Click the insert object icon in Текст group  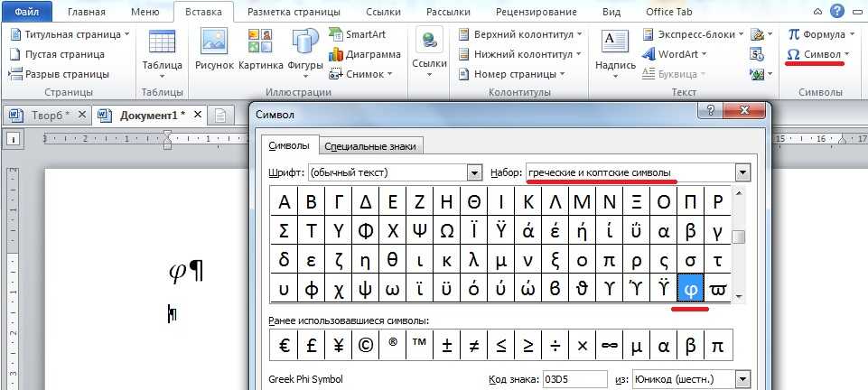coord(761,73)
